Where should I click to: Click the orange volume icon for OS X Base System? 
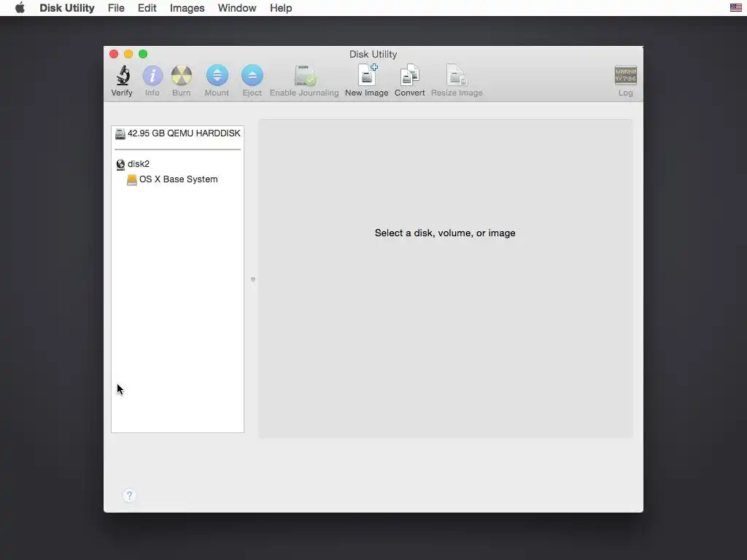point(132,180)
